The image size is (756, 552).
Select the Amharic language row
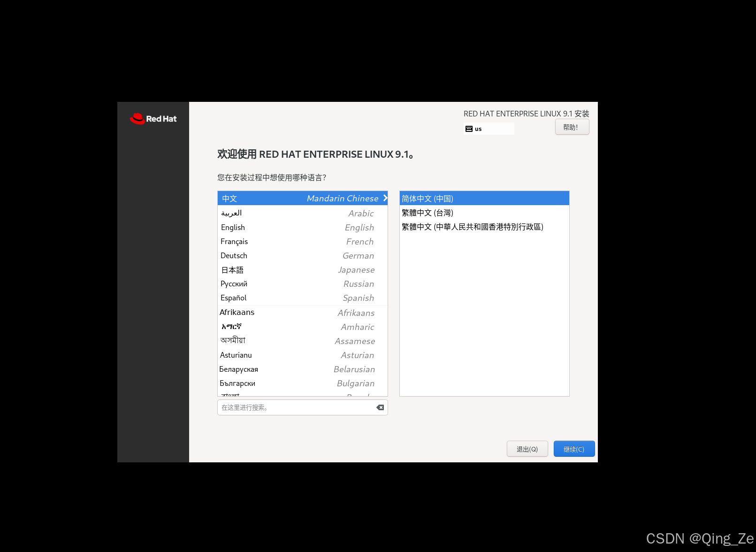point(303,327)
